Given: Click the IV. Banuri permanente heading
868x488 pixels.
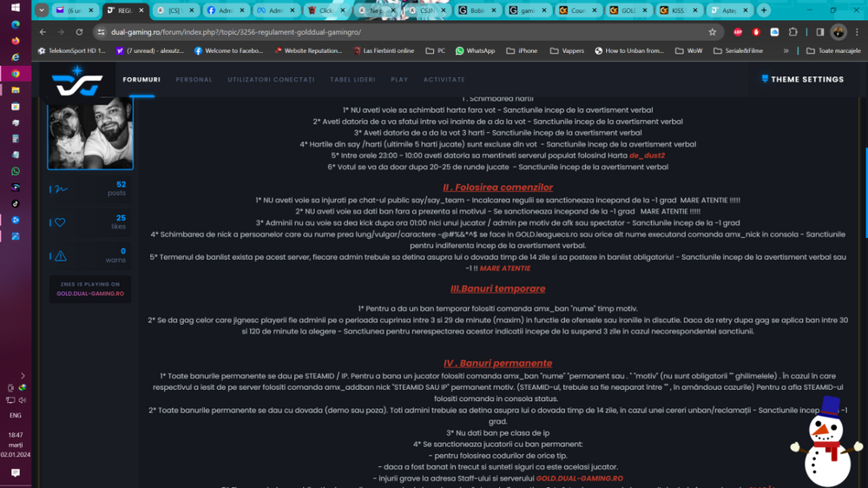Looking at the screenshot, I should click(497, 363).
